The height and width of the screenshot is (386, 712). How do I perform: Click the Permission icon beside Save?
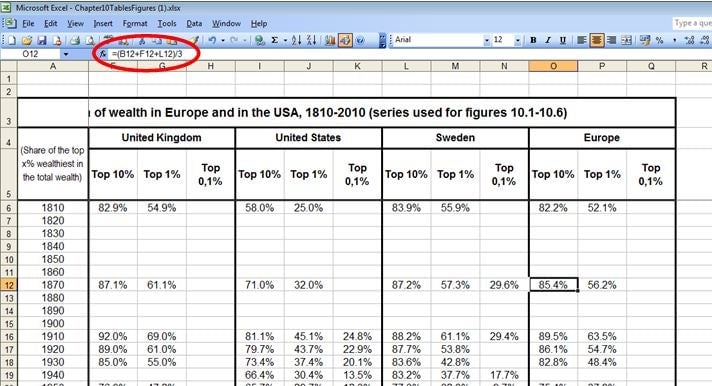[x=57, y=40]
